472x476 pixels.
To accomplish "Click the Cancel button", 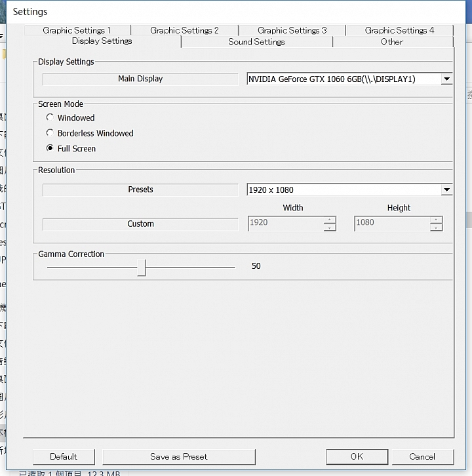I will tap(423, 456).
